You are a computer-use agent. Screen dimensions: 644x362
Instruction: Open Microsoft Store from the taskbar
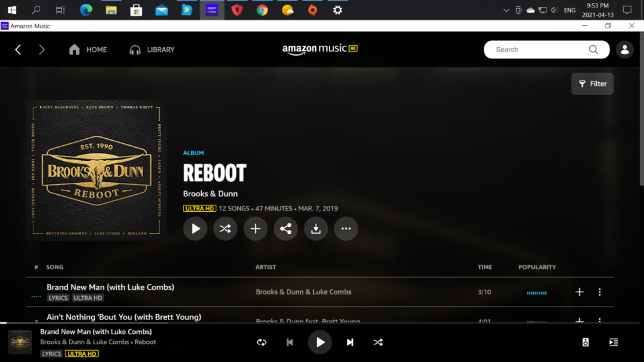pyautogui.click(x=136, y=10)
